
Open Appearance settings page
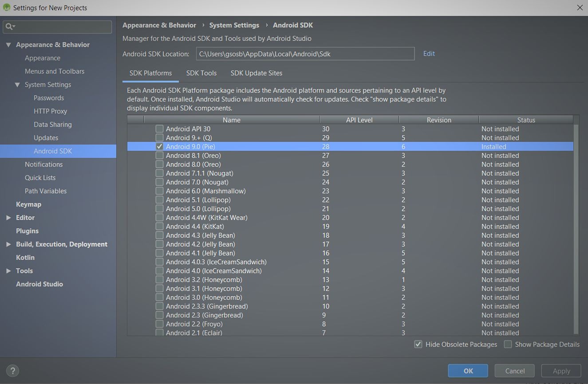click(43, 58)
